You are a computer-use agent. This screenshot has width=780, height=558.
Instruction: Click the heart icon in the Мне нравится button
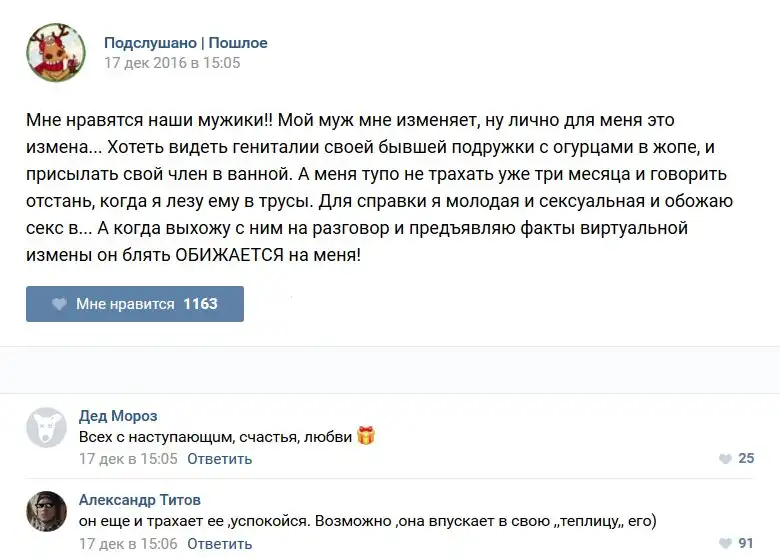point(59,304)
